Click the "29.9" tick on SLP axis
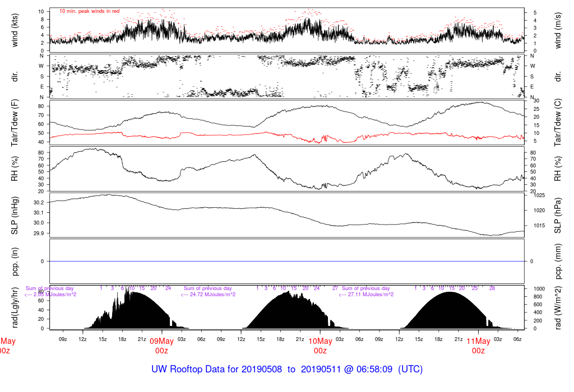 pos(39,234)
